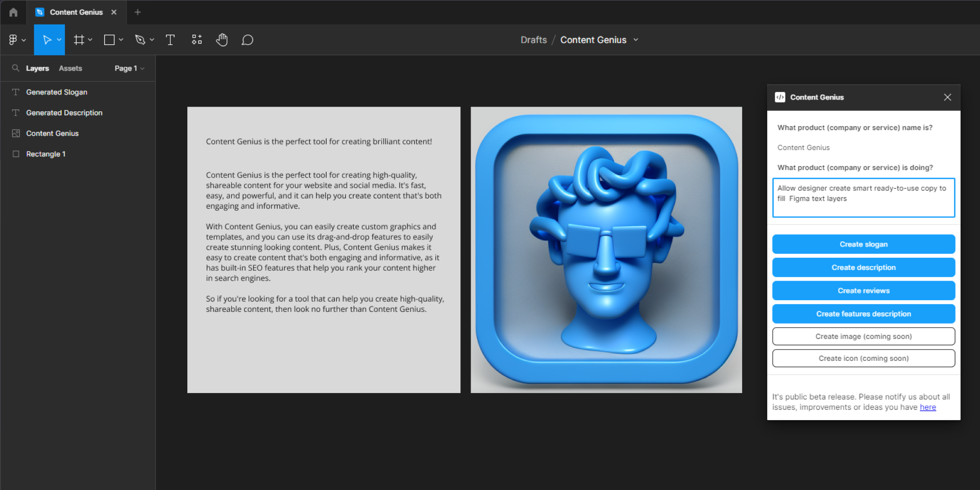Expand the Frame tool options arrow

[x=90, y=40]
